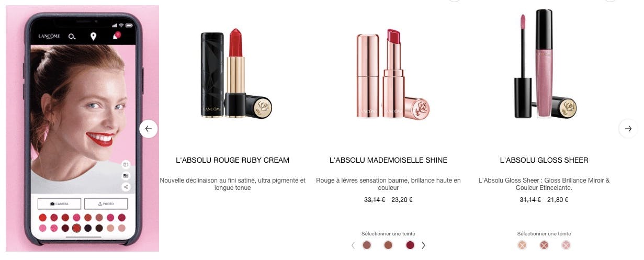
Task: Select the Camera button in phone mockup
Action: point(59,204)
